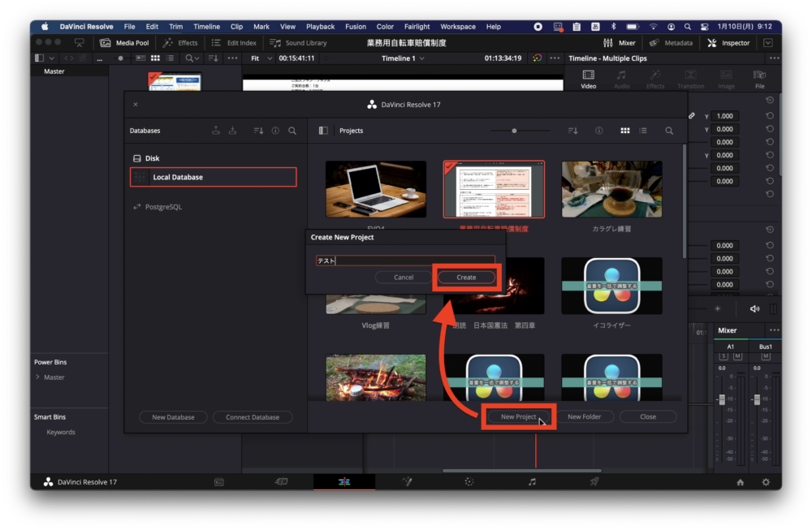Image resolution: width=812 pixels, height=530 pixels.
Task: Click the New Folder button
Action: pos(584,416)
